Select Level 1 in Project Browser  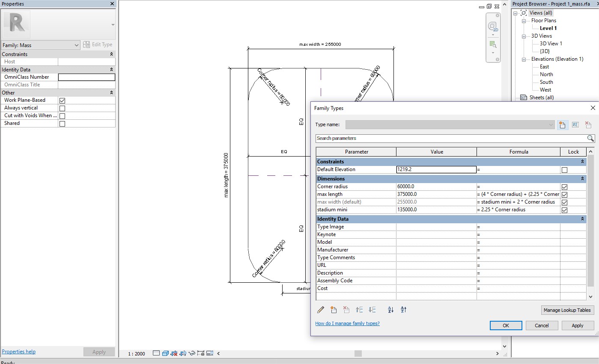click(548, 28)
